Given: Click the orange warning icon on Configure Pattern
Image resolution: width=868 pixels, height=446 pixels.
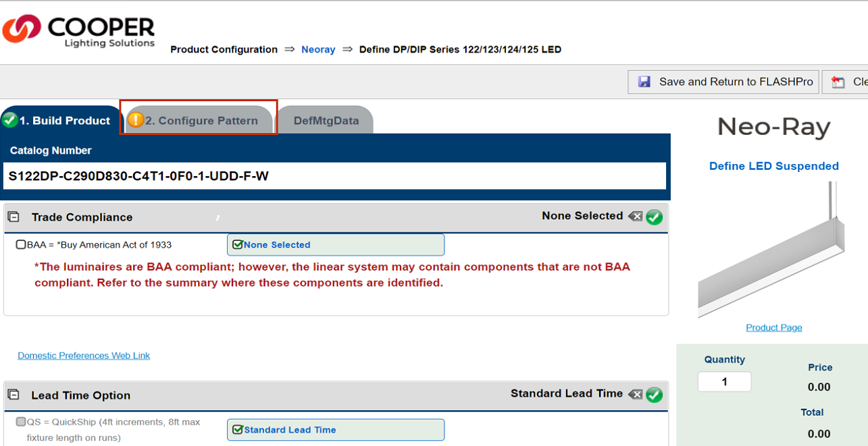Looking at the screenshot, I should pyautogui.click(x=136, y=120).
